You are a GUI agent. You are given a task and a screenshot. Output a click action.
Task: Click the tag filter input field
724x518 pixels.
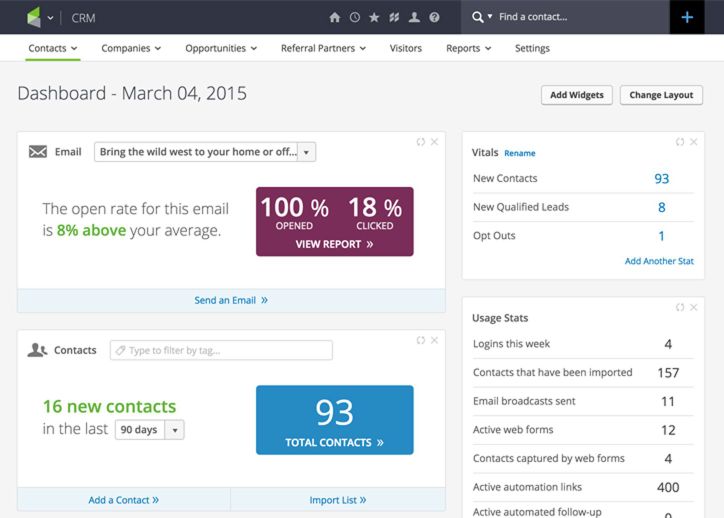[x=221, y=350]
